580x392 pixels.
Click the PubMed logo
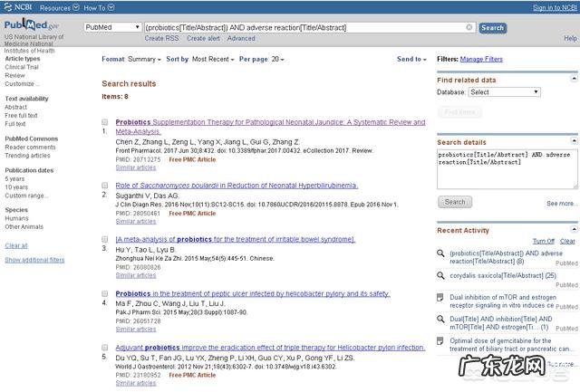click(30, 26)
